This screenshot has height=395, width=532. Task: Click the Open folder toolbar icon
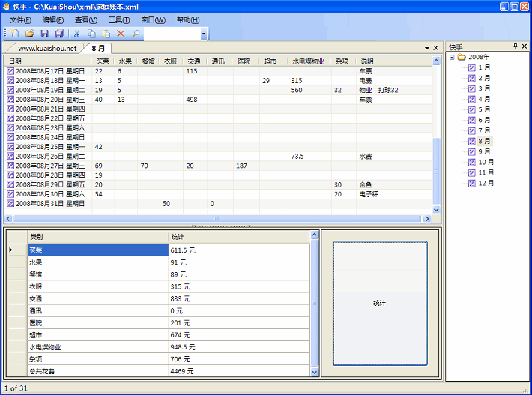[x=30, y=34]
